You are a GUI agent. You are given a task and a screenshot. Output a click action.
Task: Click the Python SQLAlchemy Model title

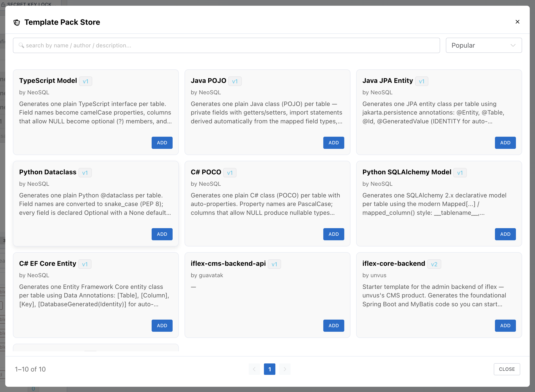(407, 172)
